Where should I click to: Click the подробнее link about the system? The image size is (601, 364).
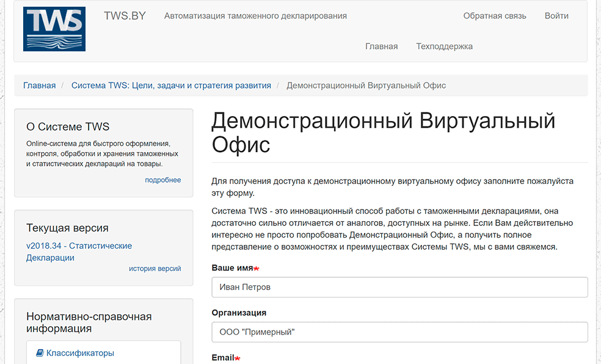pos(163,180)
